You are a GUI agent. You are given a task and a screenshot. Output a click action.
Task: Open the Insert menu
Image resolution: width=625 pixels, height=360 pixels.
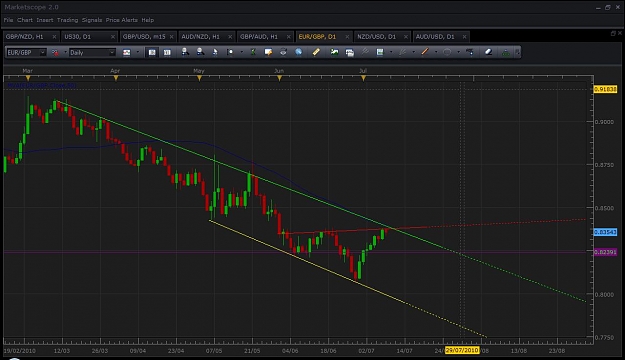[x=45, y=20]
